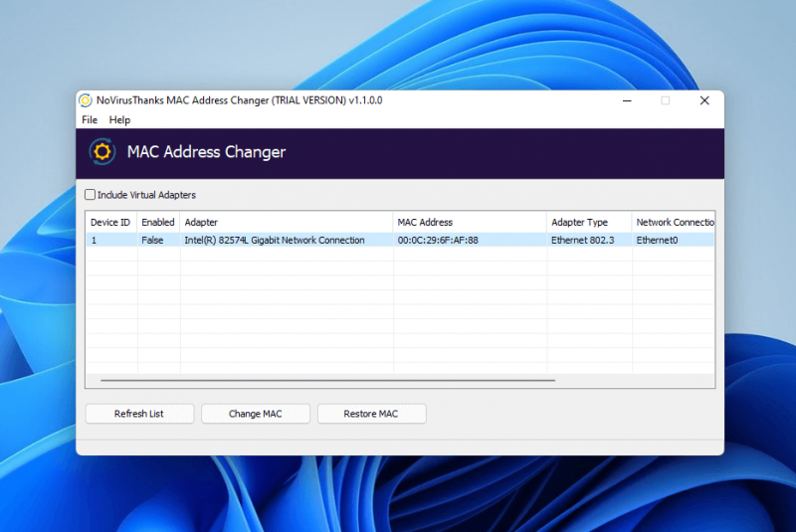This screenshot has height=532, width=796.
Task: Minimize the MAC Address Changer window
Action: coord(627,100)
